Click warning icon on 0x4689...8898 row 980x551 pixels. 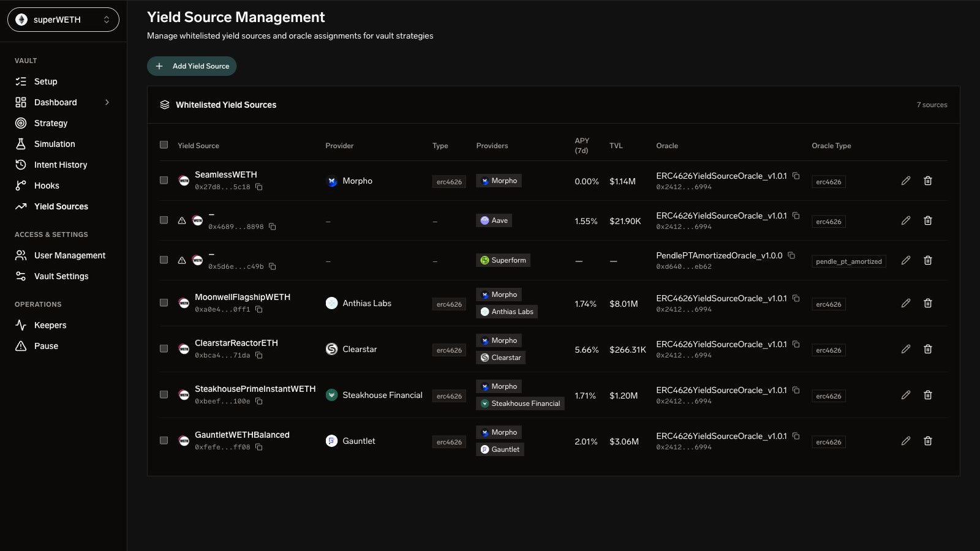(x=182, y=220)
